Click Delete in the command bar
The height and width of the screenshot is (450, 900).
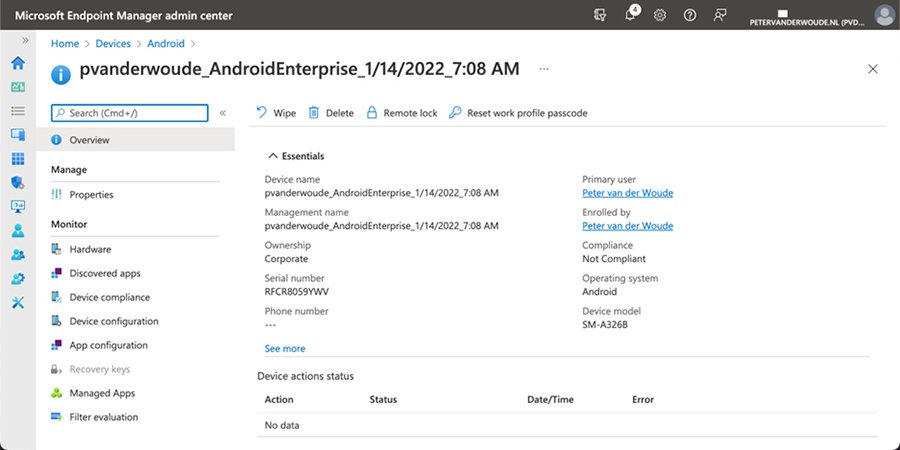click(x=331, y=113)
